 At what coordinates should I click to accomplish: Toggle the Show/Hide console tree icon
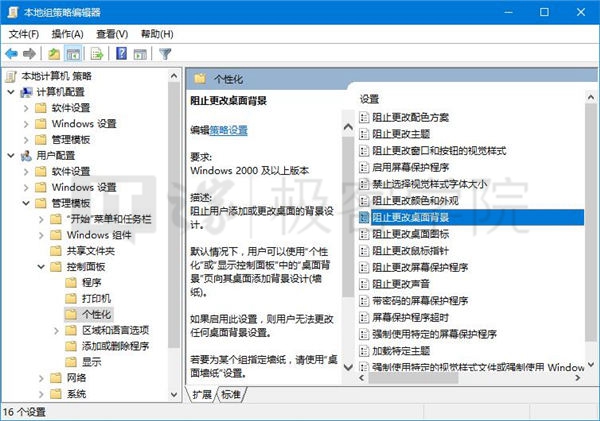point(73,54)
